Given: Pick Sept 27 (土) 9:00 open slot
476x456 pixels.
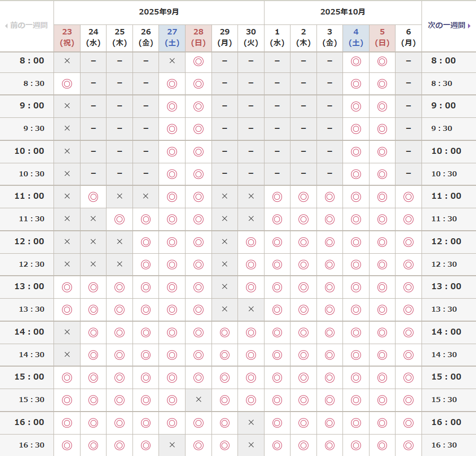Looking at the screenshot, I should (x=172, y=106).
